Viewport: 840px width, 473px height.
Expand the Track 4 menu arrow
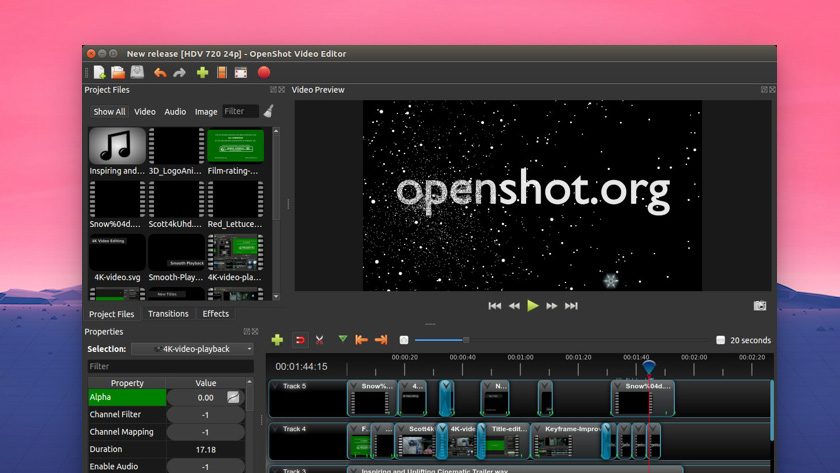275,429
